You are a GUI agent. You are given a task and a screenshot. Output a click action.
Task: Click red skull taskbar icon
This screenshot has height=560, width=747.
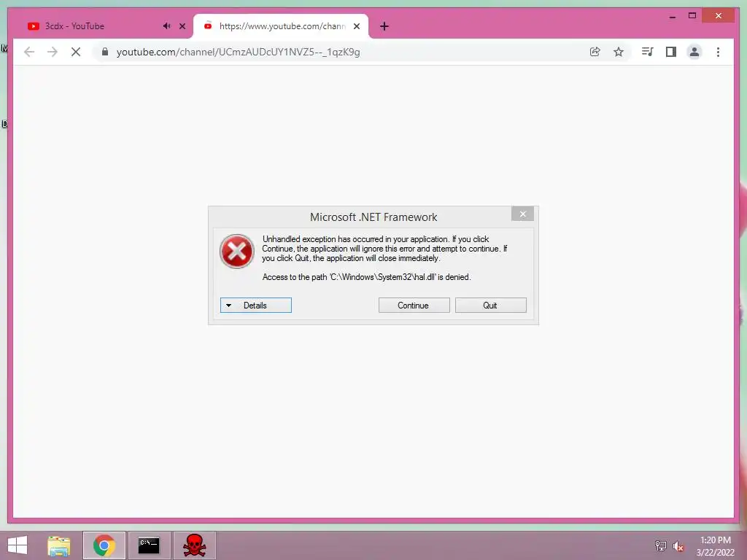[194, 545]
